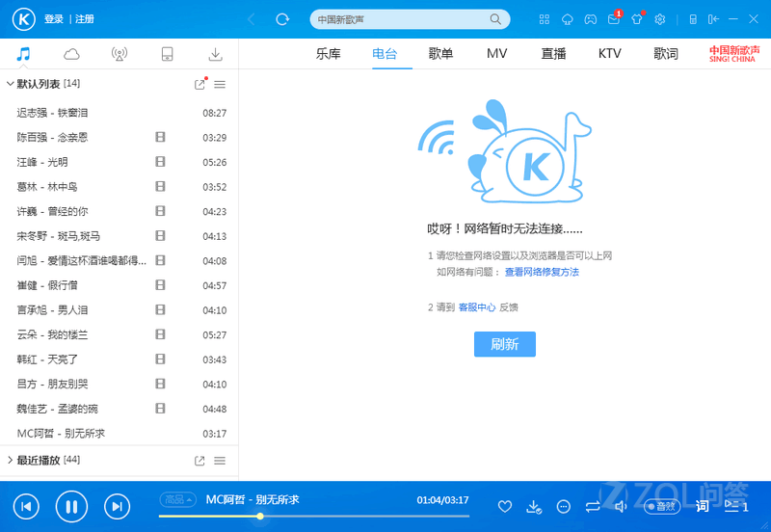Click the KuGou logo icon

pyautogui.click(x=23, y=19)
